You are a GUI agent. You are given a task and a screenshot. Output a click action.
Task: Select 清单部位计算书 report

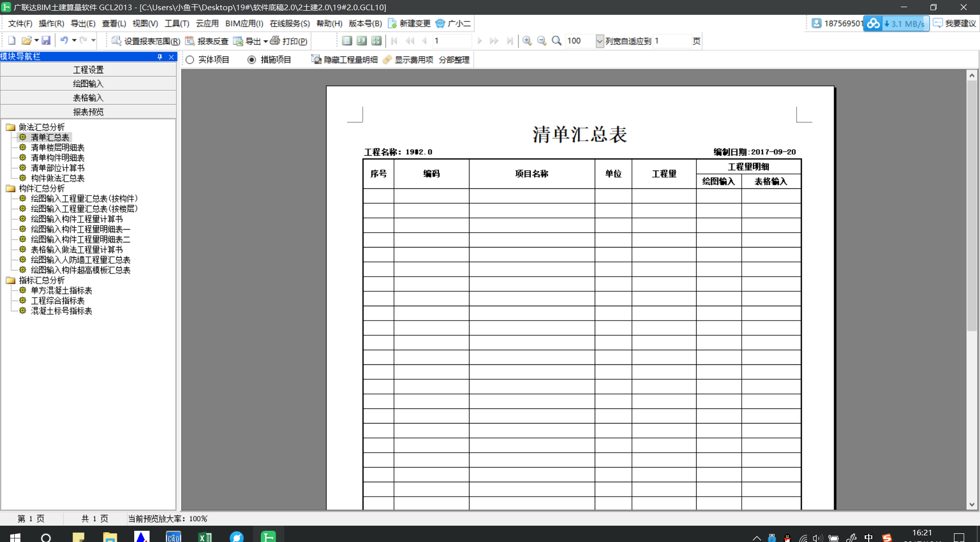point(58,168)
